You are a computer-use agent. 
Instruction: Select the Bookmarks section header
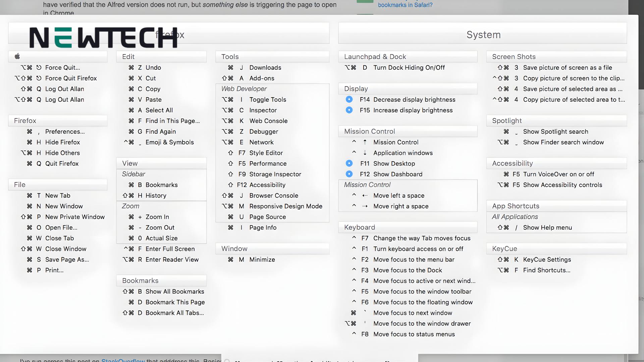pyautogui.click(x=161, y=281)
